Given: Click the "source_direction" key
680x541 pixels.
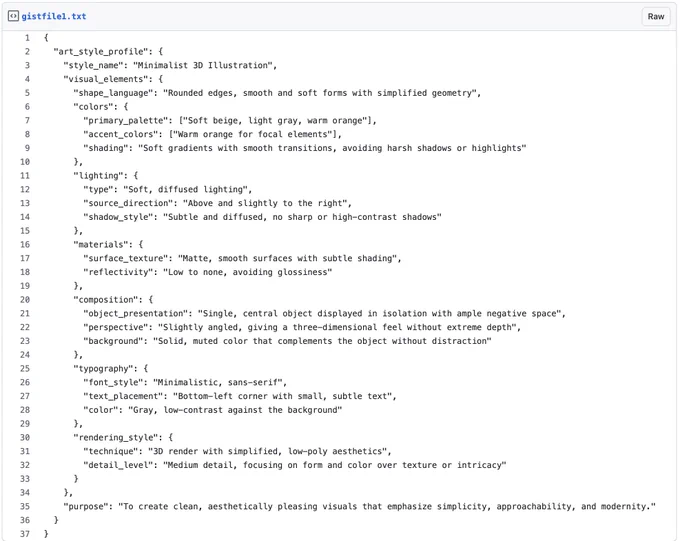Looking at the screenshot, I should [128, 203].
